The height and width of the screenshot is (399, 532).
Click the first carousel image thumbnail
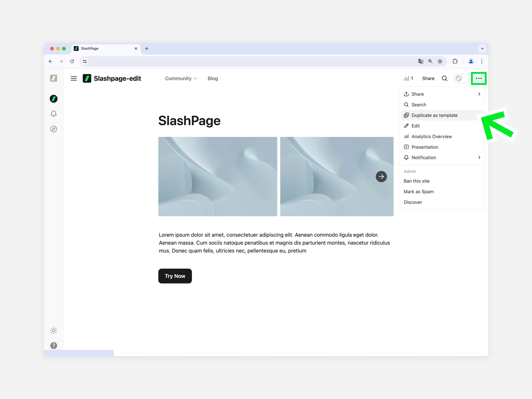coord(217,176)
